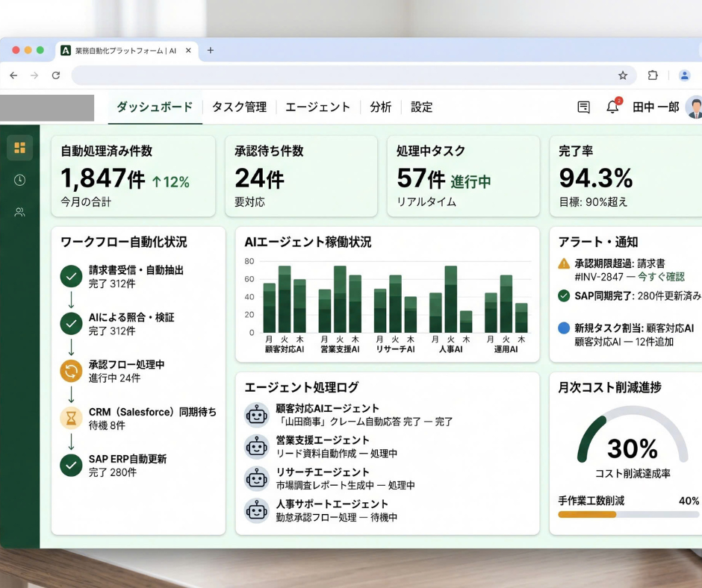Screen dimensions: 702x588
Task: Open the 自動処理済み件数 card
Action: (134, 176)
